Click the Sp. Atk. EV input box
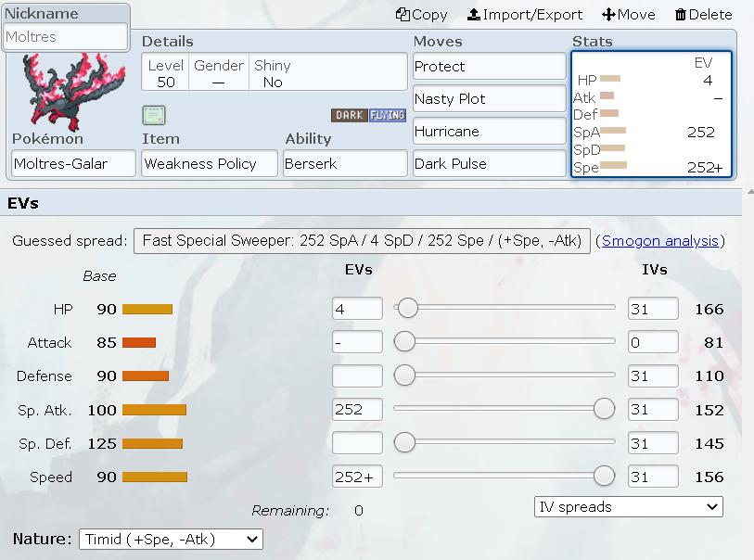 click(357, 410)
